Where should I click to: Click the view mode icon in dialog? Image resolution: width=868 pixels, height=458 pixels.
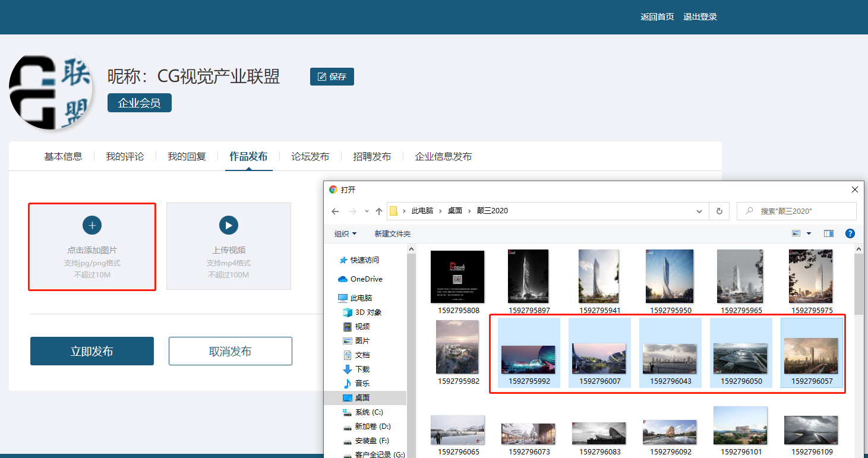point(796,233)
